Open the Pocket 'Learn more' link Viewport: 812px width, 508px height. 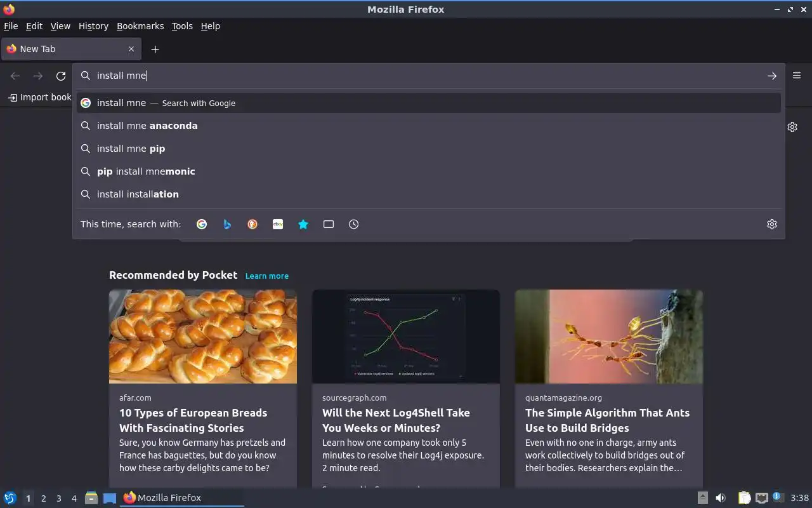point(267,276)
